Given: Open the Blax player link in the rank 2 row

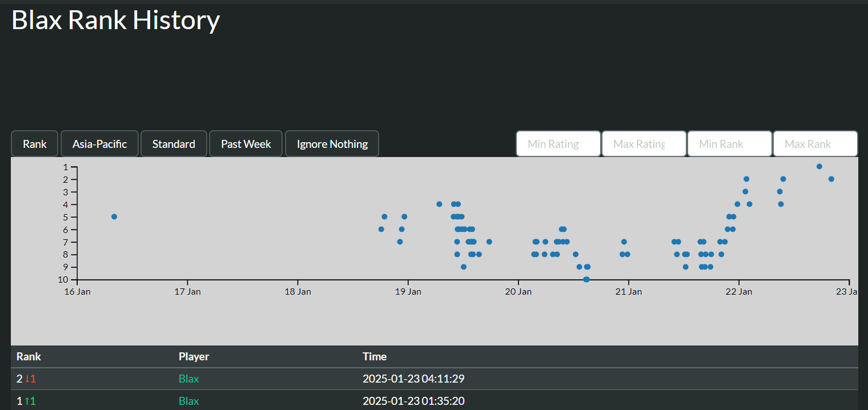Looking at the screenshot, I should point(188,379).
